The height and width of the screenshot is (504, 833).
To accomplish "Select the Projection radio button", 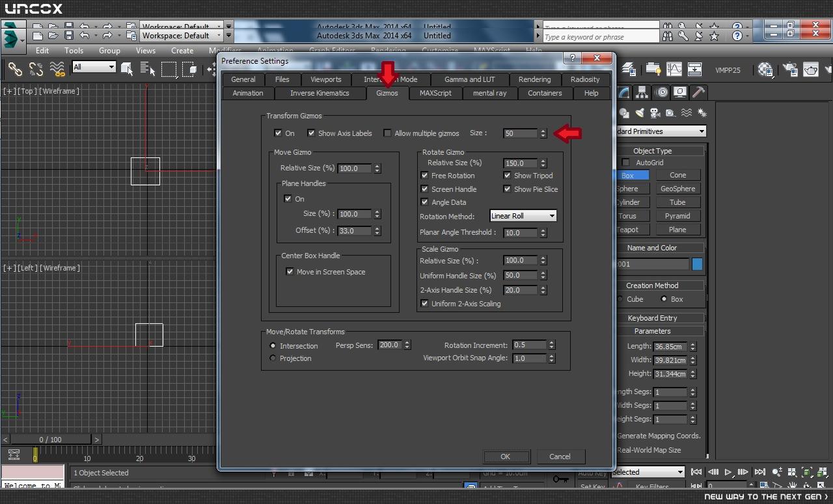I will (273, 358).
